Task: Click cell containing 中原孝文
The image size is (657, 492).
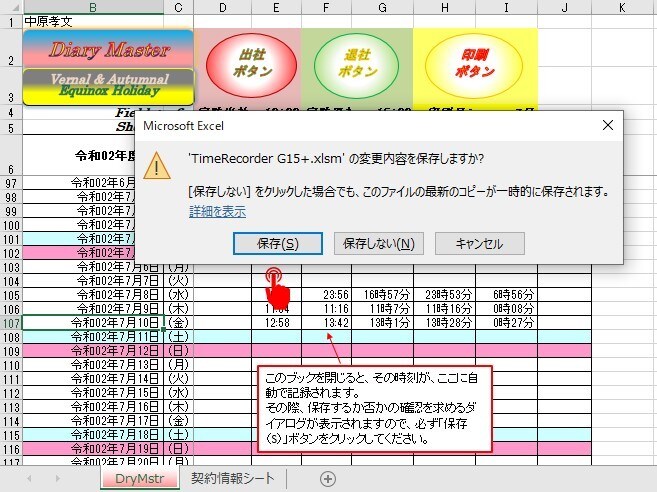Action: click(x=93, y=22)
